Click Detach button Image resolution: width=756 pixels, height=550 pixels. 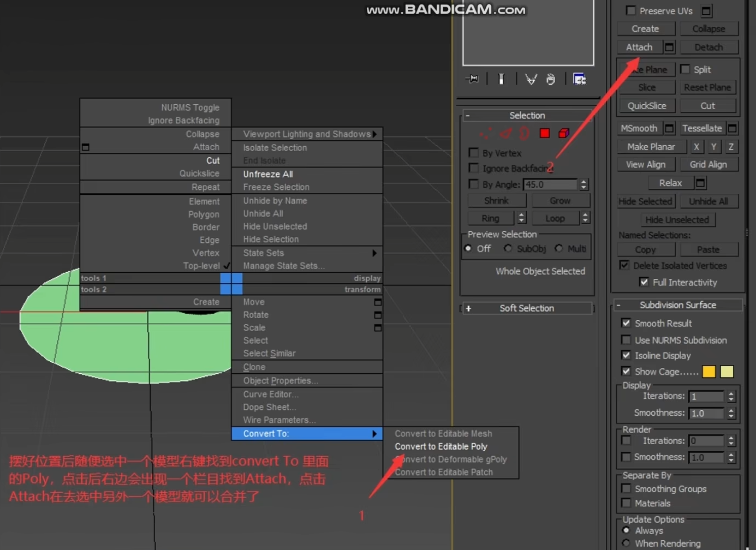pyautogui.click(x=709, y=47)
